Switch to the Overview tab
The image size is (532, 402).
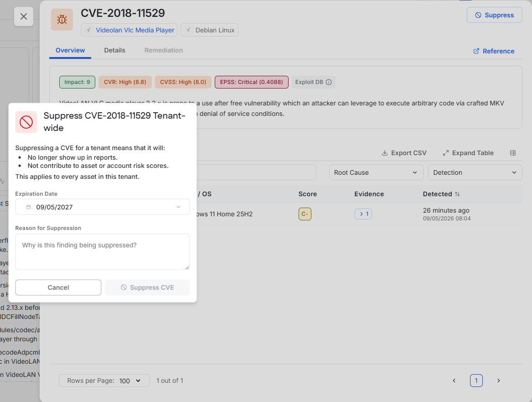(70, 50)
